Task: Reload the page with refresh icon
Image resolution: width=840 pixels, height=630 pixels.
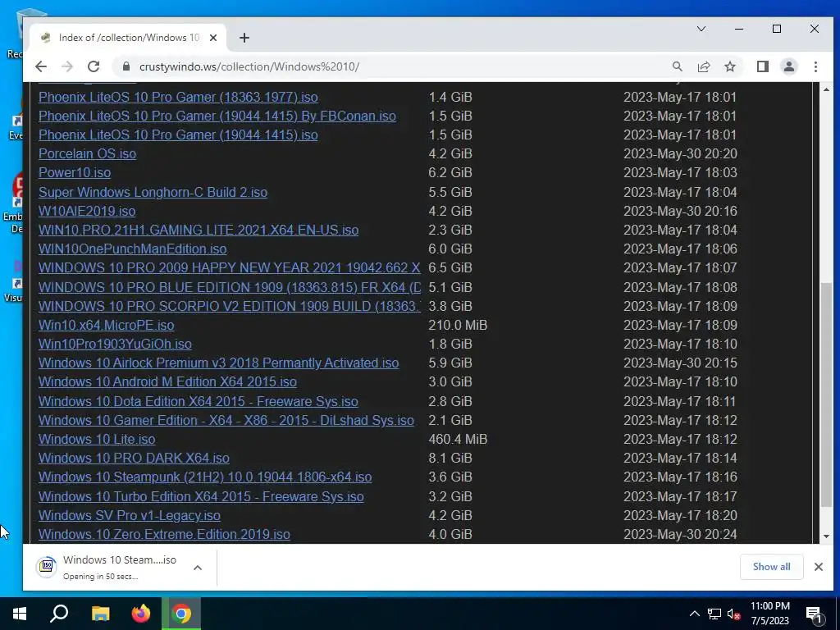Action: (x=94, y=66)
